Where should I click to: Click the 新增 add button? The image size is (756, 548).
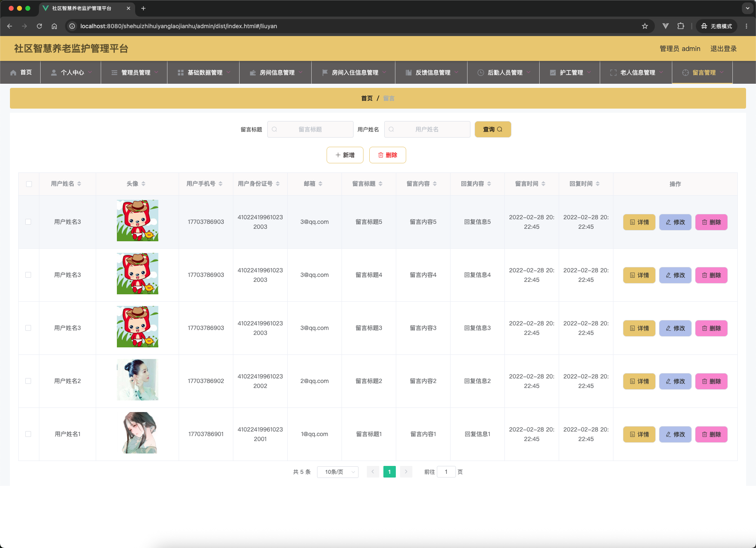[x=345, y=155]
